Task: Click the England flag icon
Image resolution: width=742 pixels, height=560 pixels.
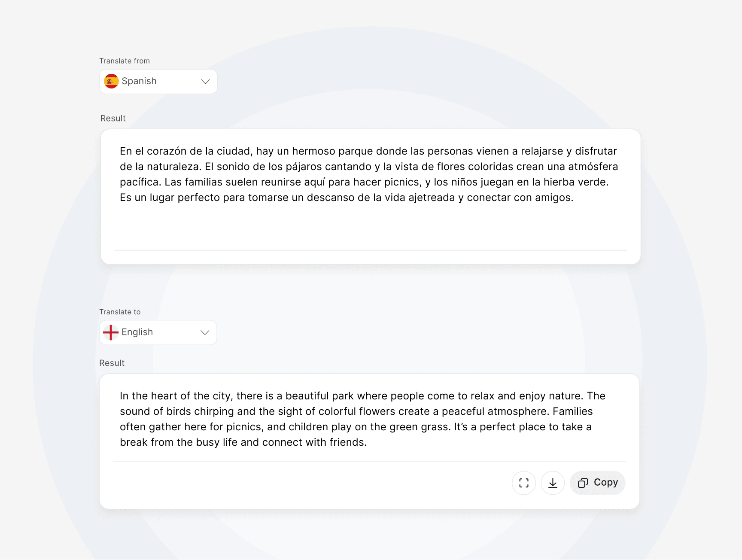Action: tap(111, 332)
